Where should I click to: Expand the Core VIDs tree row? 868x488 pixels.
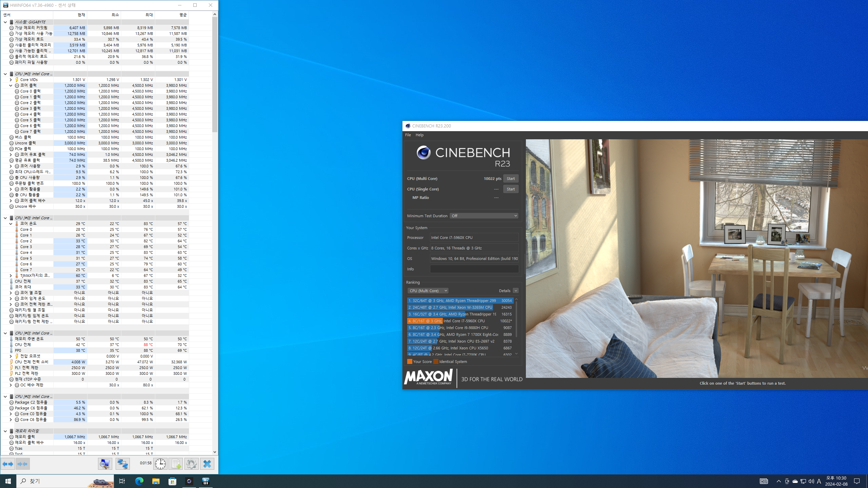pos(11,80)
